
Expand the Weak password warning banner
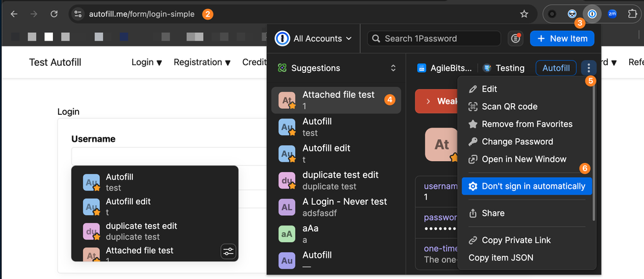coord(436,101)
